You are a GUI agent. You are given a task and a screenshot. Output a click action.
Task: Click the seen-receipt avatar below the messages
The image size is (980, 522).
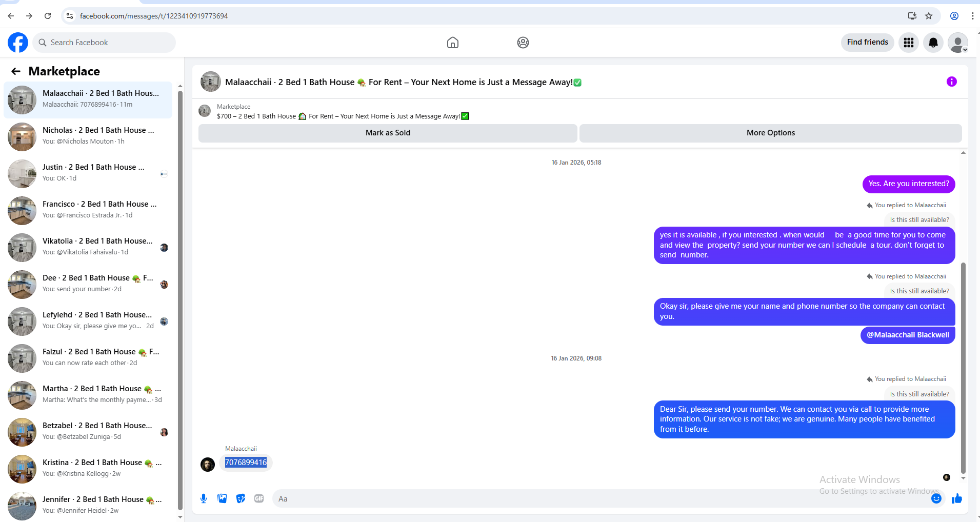pyautogui.click(x=947, y=477)
